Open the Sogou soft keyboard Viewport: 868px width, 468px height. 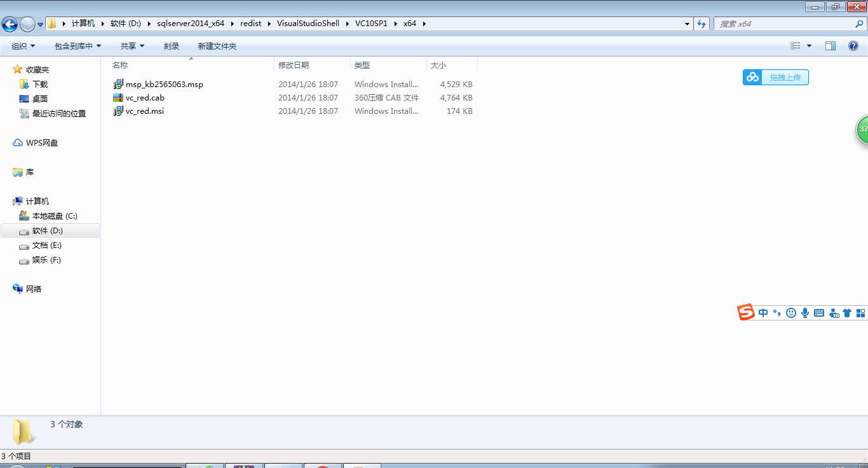click(x=819, y=312)
